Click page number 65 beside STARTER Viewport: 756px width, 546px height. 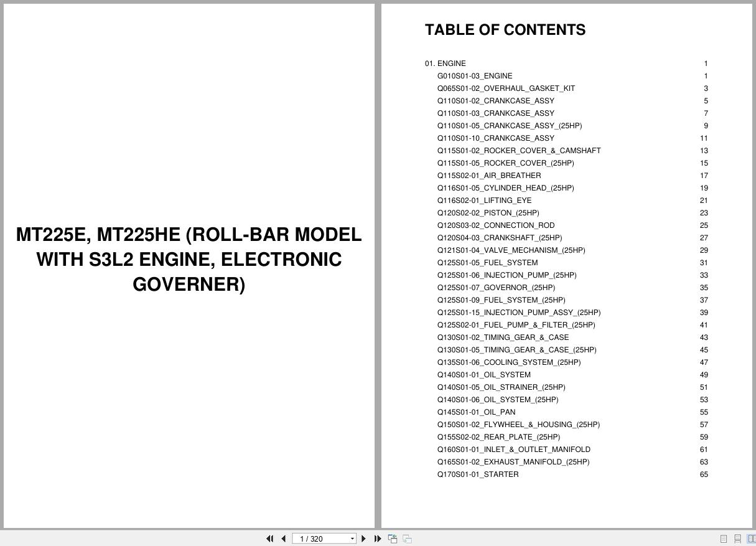pyautogui.click(x=704, y=474)
